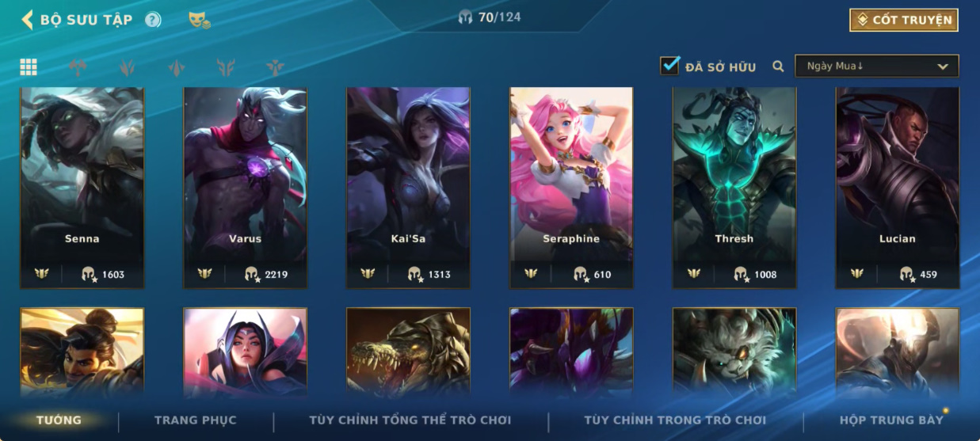
Task: Open the Thresh champion card
Action: click(x=734, y=188)
